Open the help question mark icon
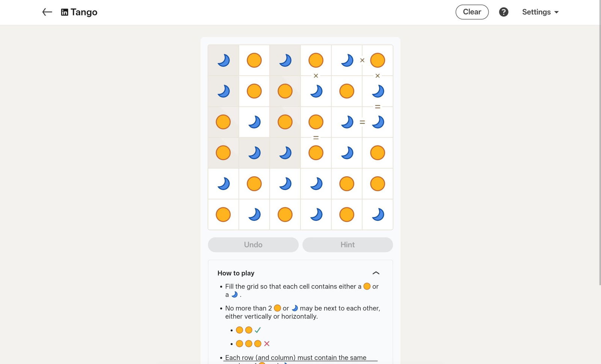Image resolution: width=601 pixels, height=364 pixels. pyautogui.click(x=503, y=12)
